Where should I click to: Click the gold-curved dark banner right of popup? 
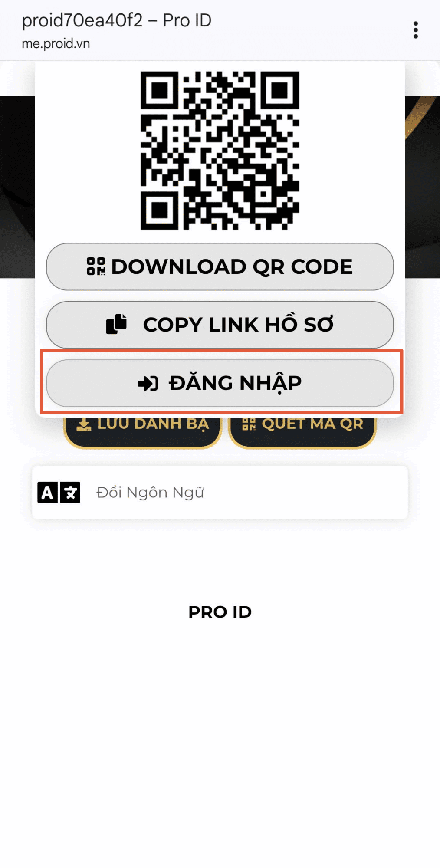(422, 187)
